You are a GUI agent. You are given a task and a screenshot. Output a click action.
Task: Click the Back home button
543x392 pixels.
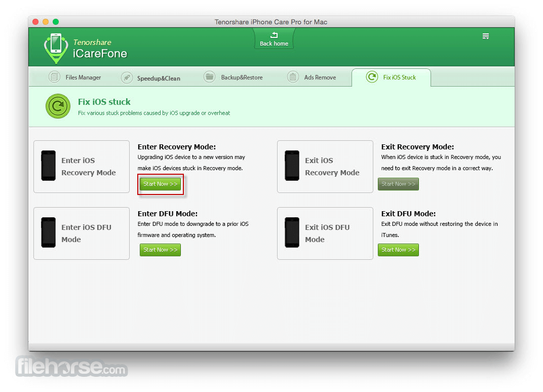point(274,39)
